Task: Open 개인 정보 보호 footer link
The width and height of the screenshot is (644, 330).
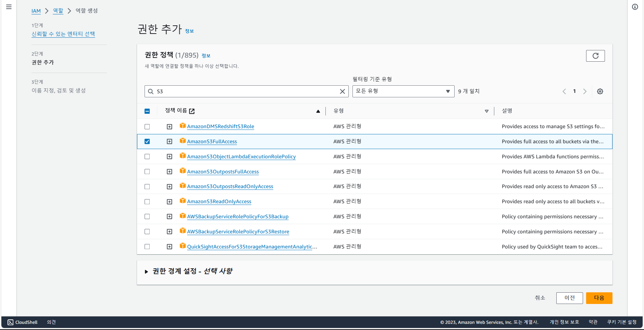Action: (564, 322)
